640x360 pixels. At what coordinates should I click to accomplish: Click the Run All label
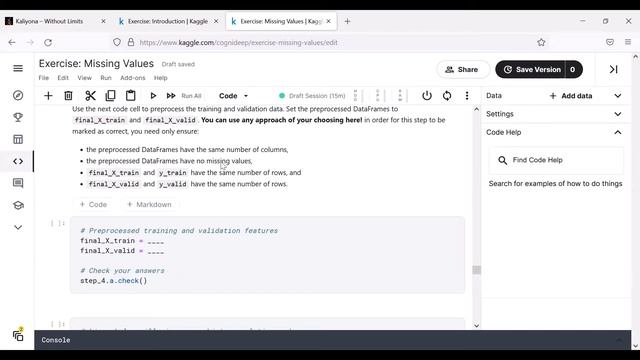[x=191, y=96]
